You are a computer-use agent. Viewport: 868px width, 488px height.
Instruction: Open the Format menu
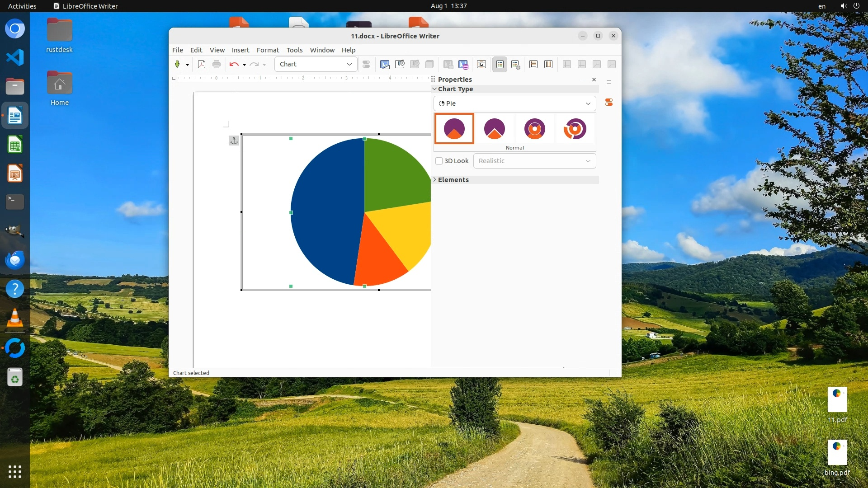[268, 50]
